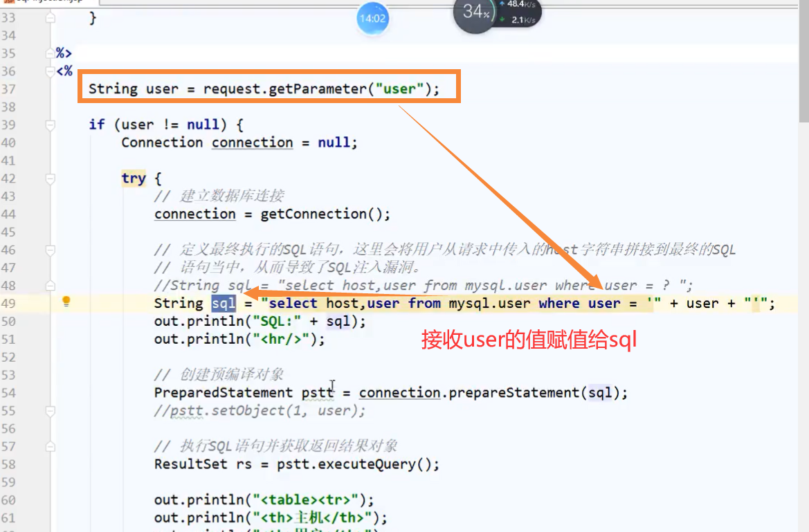Click the String keyword on line 37
Image resolution: width=809 pixels, height=532 pixels.
point(113,89)
